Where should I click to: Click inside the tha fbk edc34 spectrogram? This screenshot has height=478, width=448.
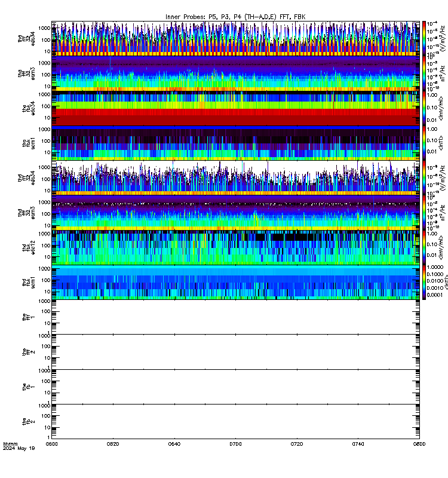[235, 108]
